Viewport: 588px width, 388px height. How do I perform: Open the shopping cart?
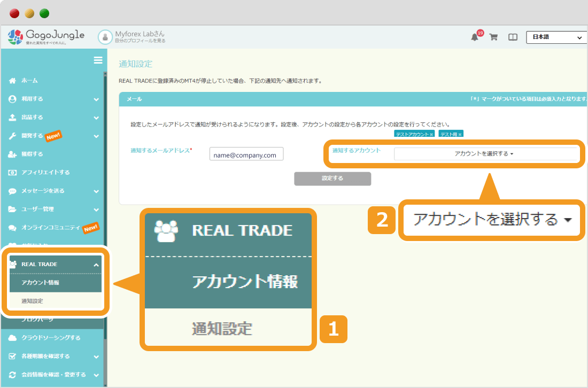[x=493, y=37]
